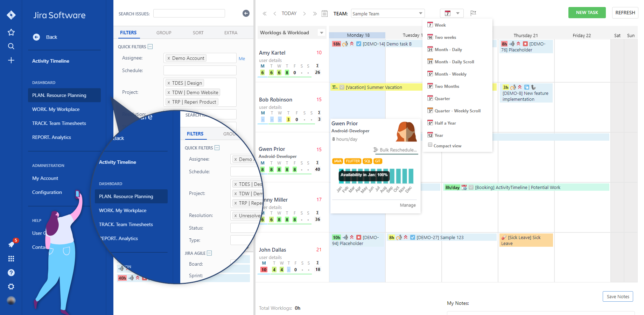Click the Schedule filter input field

click(200, 70)
